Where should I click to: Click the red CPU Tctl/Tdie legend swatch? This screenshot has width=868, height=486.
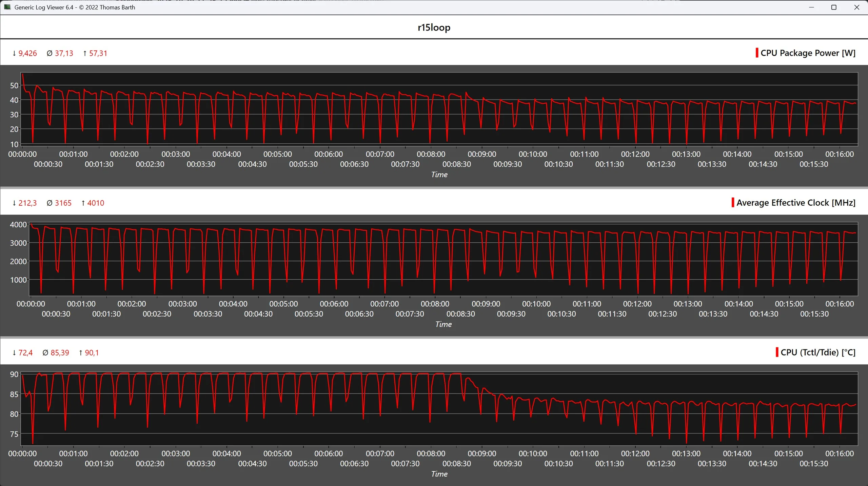(x=777, y=352)
